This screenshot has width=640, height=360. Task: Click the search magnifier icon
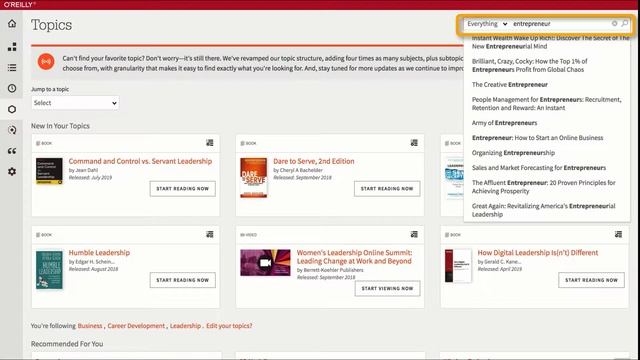click(624, 24)
